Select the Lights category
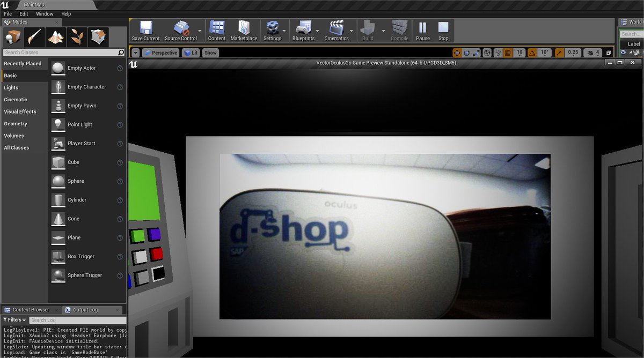The width and height of the screenshot is (644, 358). click(x=24, y=87)
